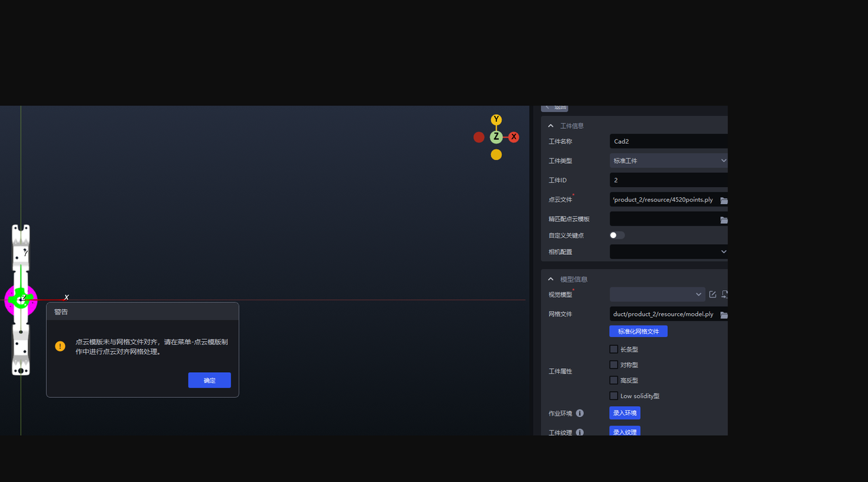868x482 pixels.
Task: Click the 标准化网格文件 button
Action: point(638,332)
